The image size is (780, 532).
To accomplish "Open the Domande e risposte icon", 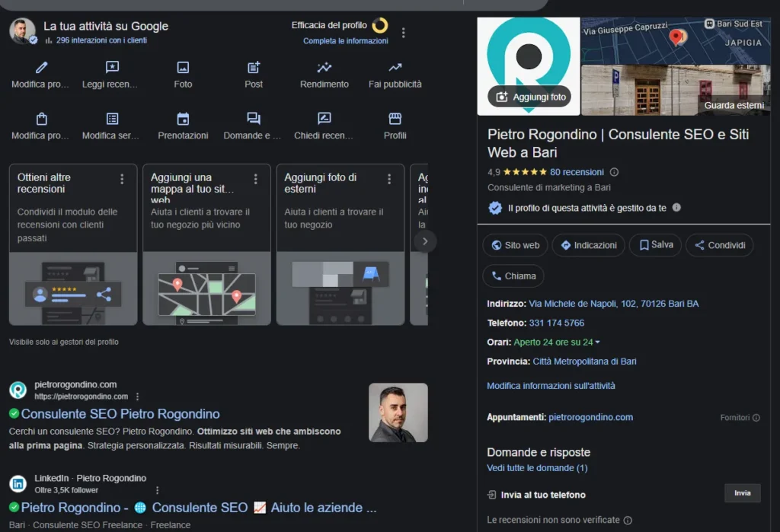I will (254, 120).
